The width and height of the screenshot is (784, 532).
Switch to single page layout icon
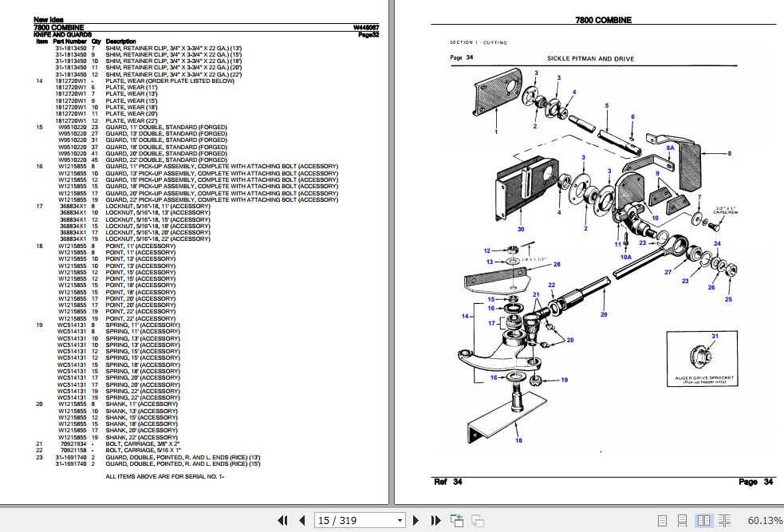coord(660,519)
